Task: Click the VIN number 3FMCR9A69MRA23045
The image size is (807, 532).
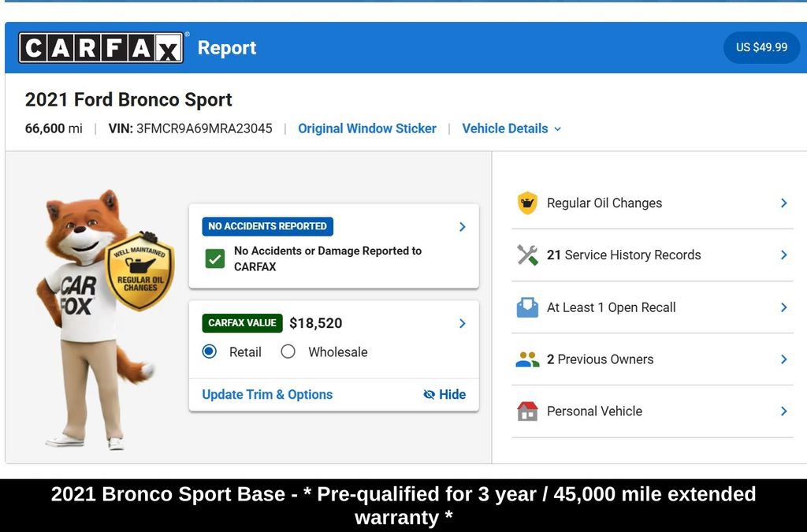Action: [x=204, y=128]
